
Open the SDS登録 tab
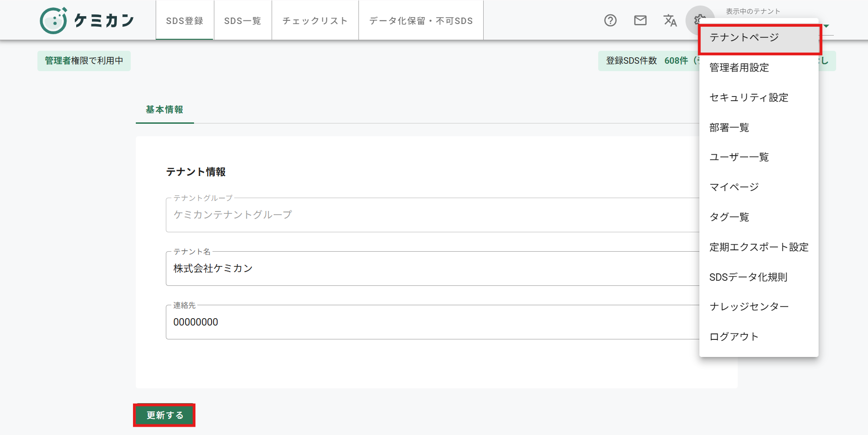[185, 21]
